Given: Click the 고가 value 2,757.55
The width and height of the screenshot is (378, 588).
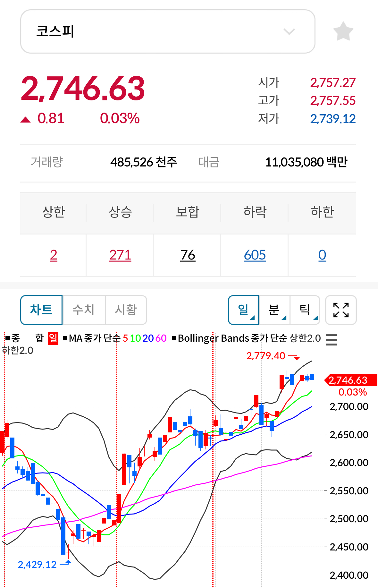Looking at the screenshot, I should (333, 101).
